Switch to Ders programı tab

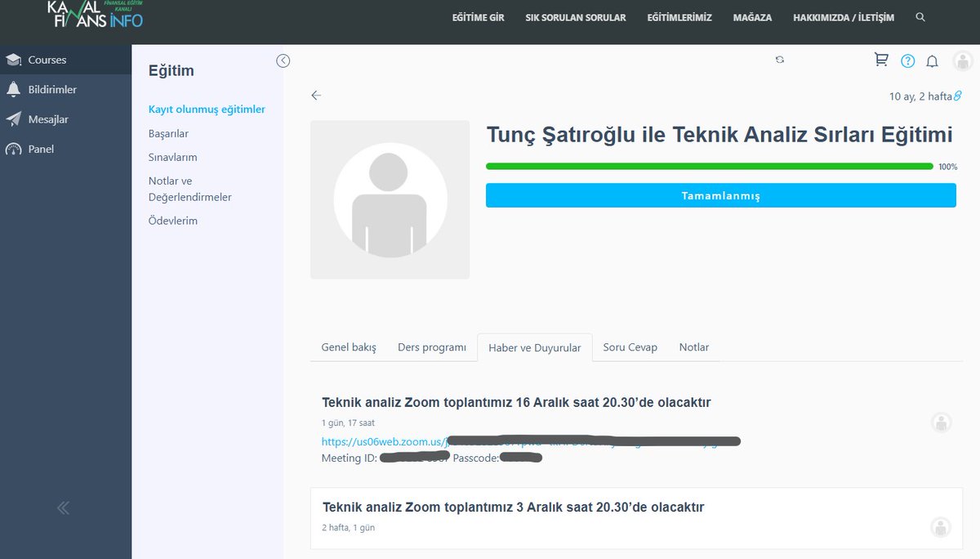[432, 347]
